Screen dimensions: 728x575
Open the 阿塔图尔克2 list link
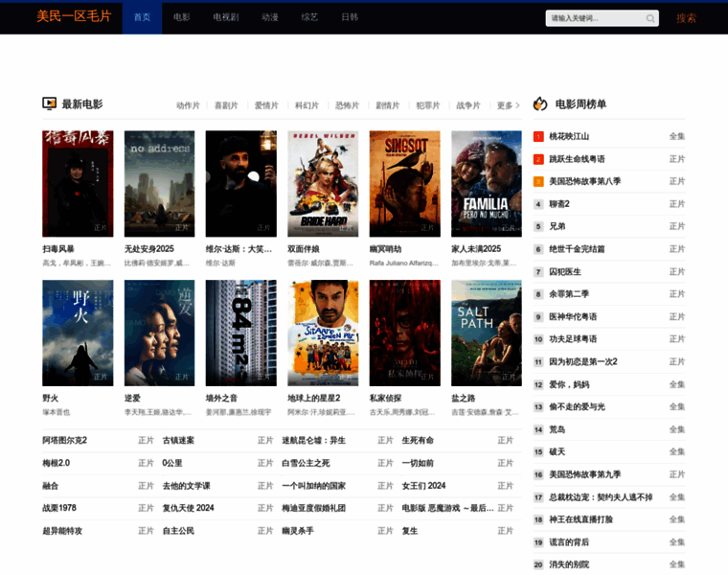(64, 441)
